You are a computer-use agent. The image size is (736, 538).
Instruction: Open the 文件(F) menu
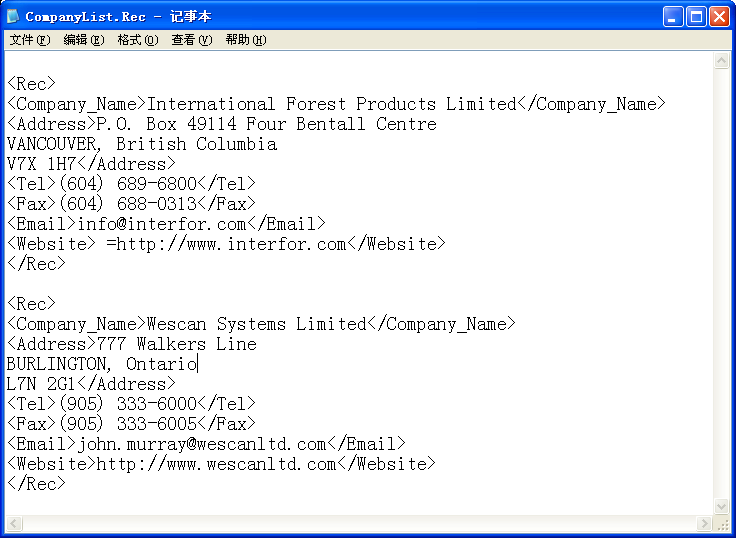click(29, 40)
